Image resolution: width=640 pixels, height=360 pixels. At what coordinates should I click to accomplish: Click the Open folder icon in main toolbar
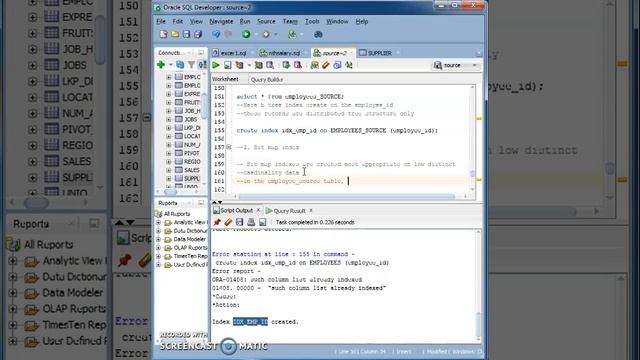click(x=175, y=35)
